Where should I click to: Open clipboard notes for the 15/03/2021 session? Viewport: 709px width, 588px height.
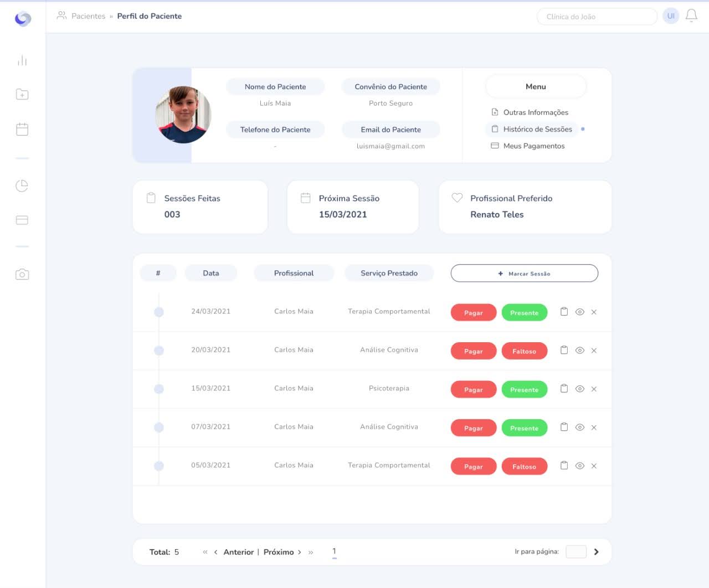564,389
